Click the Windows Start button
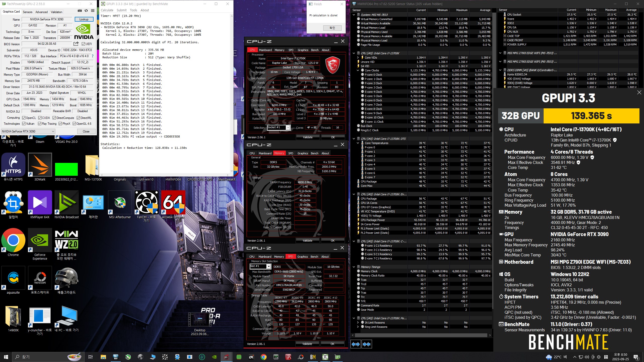Viewport: 644px width, 362px height. tap(6, 357)
